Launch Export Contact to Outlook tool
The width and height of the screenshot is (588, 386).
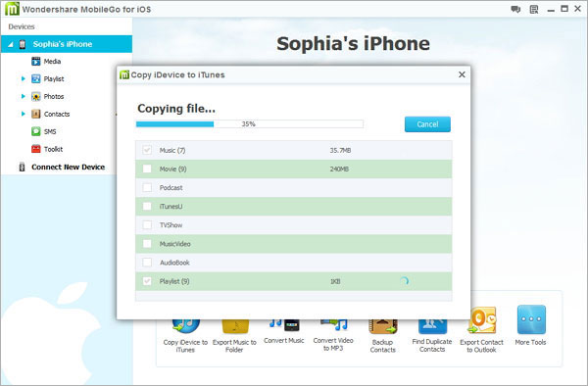click(x=482, y=330)
